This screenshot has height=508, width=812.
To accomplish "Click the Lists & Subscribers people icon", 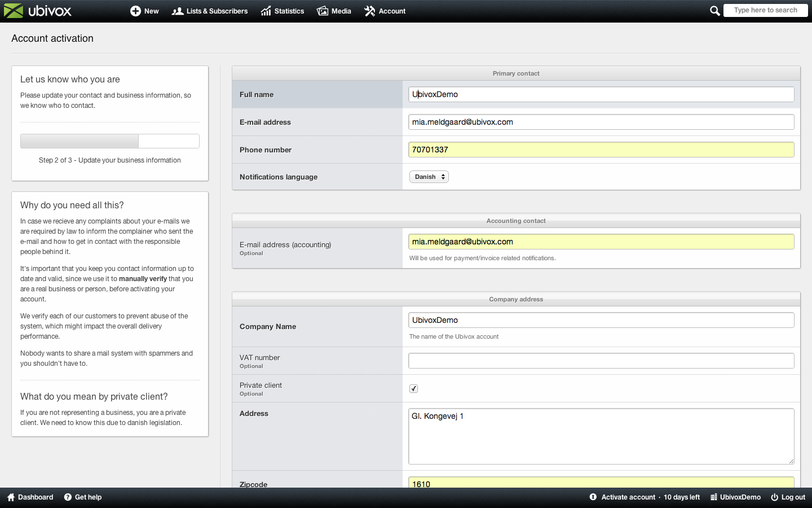I will (x=178, y=11).
